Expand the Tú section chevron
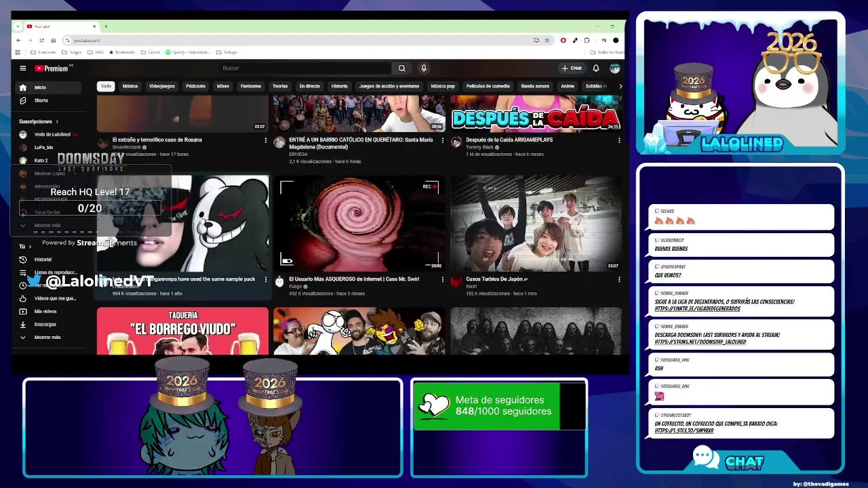 click(x=30, y=247)
